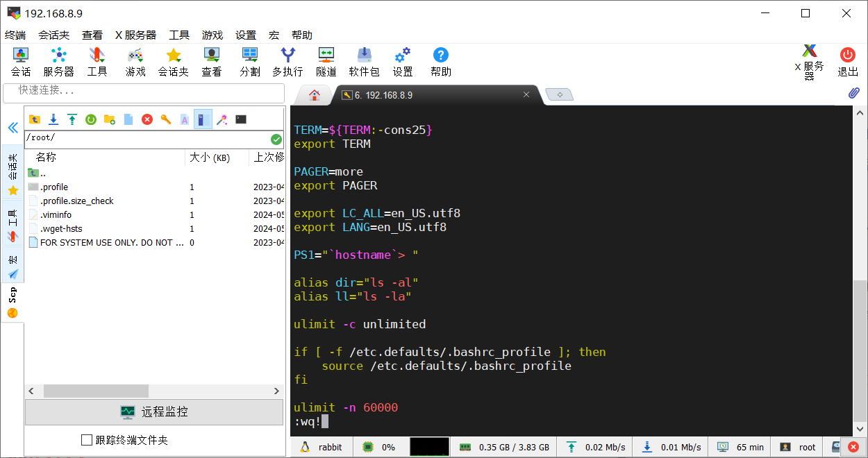Enable the 跟踪终端文件夹 checkbox

point(87,440)
